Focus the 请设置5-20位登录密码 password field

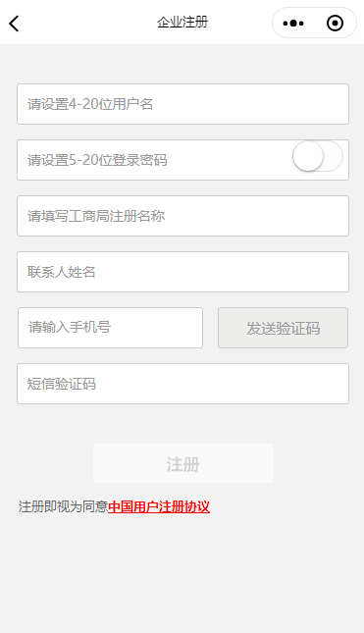tap(153, 160)
